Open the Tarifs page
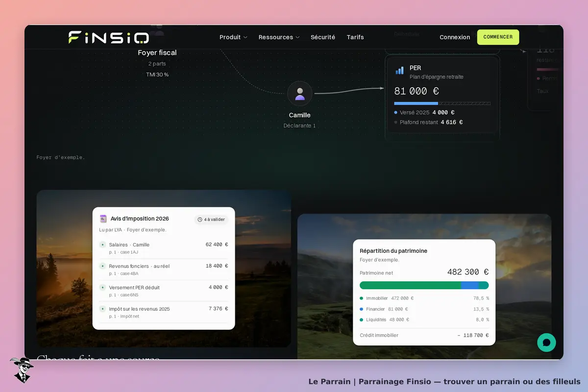This screenshot has width=588, height=392. (355, 37)
